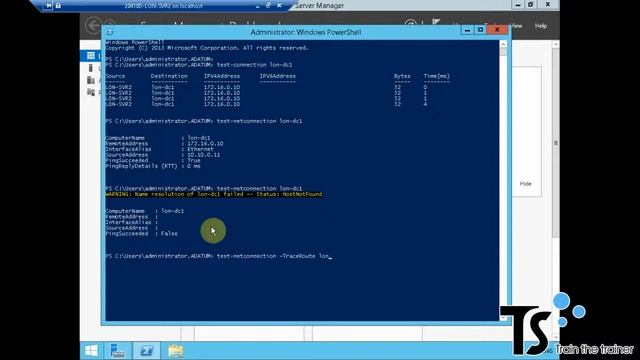Open the View menu in Server Manager

pos(517,26)
